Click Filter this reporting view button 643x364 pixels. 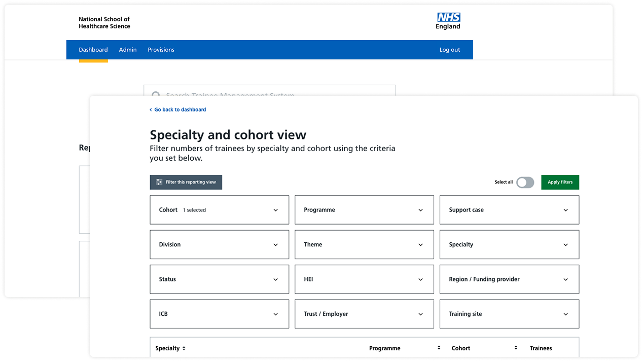coord(186,183)
